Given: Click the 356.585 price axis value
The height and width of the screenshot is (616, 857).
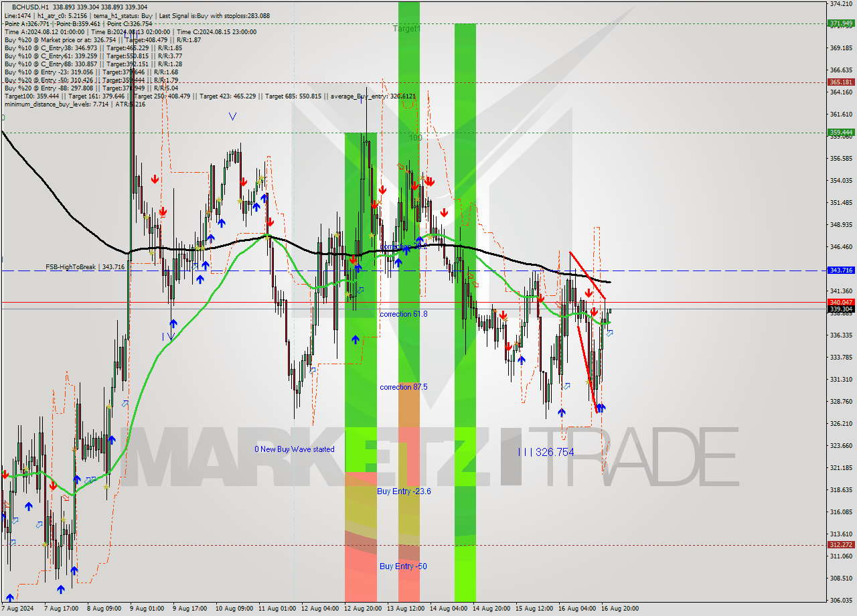Looking at the screenshot, I should (x=841, y=159).
